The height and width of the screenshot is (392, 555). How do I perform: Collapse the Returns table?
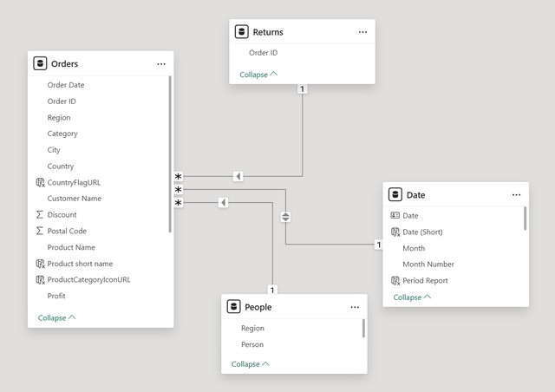pyautogui.click(x=258, y=75)
